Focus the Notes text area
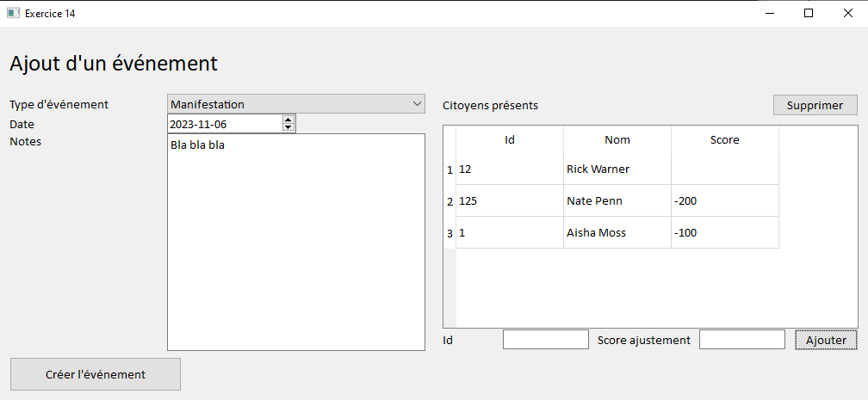Image resolution: width=868 pixels, height=400 pixels. pyautogui.click(x=296, y=242)
